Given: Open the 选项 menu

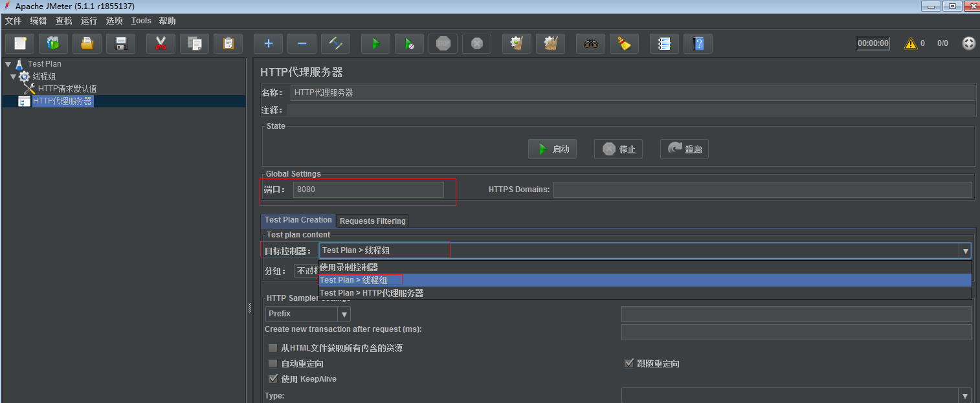Looking at the screenshot, I should pos(115,21).
